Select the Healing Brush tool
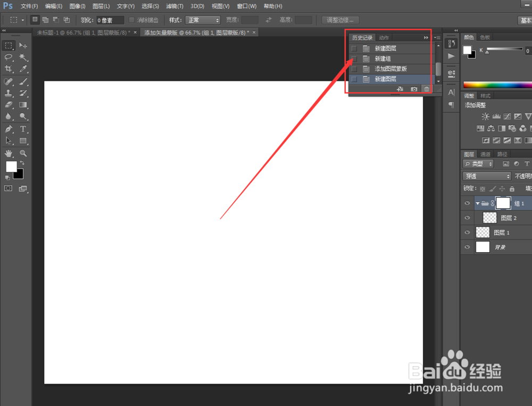The image size is (532, 406). click(x=9, y=81)
